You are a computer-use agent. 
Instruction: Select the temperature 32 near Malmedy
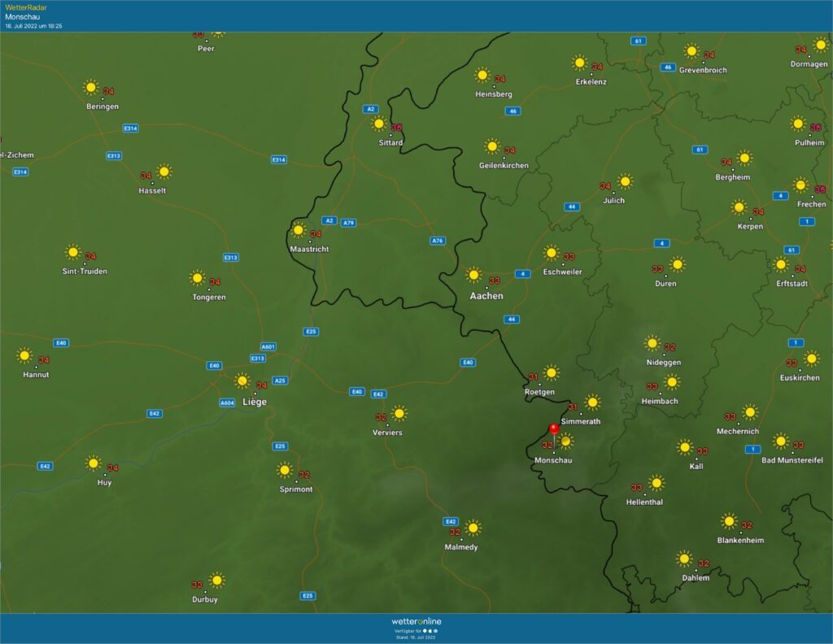click(x=455, y=532)
